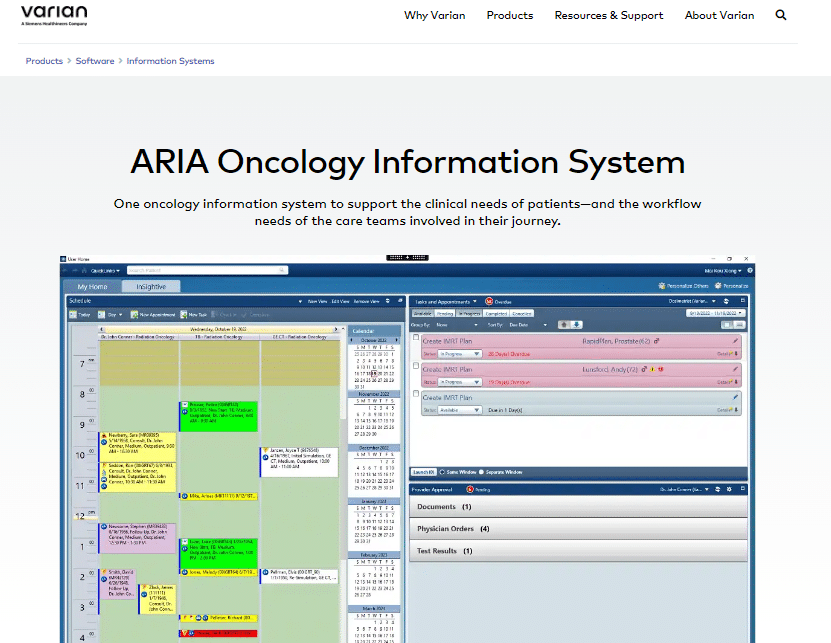Click the patient search magnifier icon
This screenshot has height=643, width=831.
coord(283,270)
